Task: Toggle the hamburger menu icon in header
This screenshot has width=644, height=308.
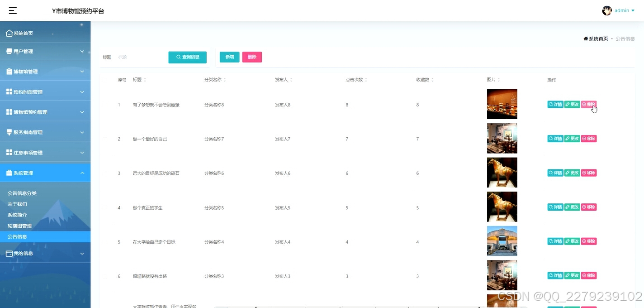Action: point(13,10)
